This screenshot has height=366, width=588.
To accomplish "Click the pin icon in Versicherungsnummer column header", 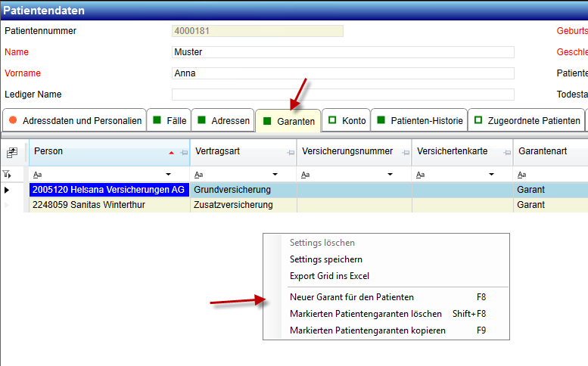I will click(x=406, y=153).
